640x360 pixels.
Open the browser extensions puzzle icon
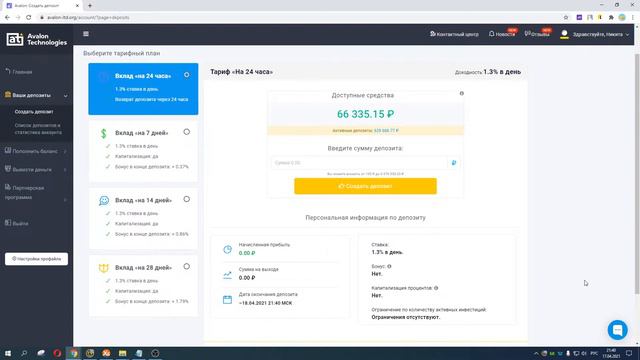pos(611,18)
